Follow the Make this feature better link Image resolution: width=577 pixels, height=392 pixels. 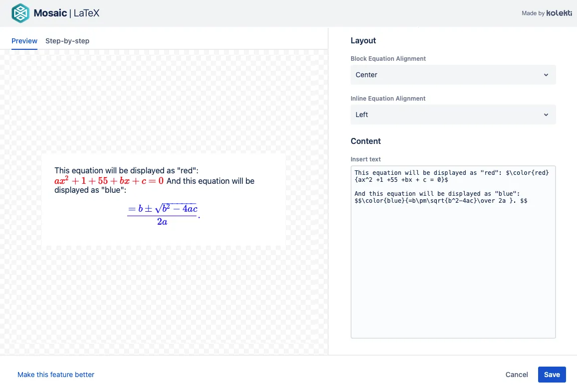tap(56, 375)
